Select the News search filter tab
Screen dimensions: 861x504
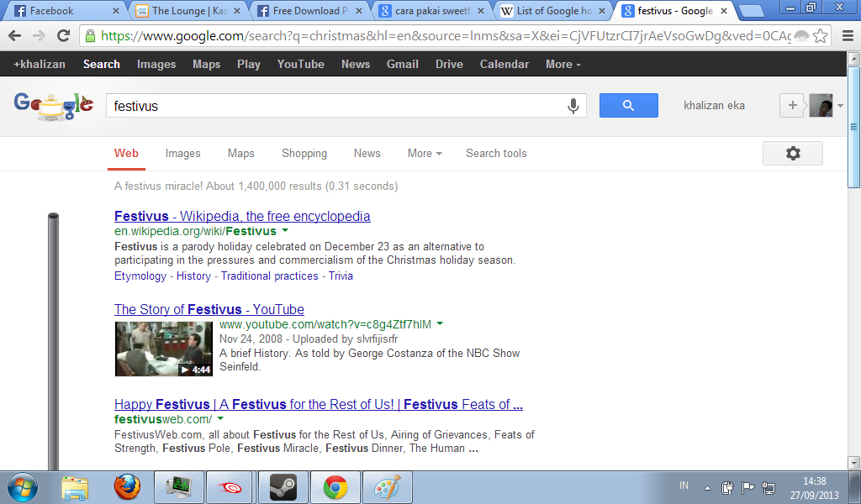(x=367, y=154)
